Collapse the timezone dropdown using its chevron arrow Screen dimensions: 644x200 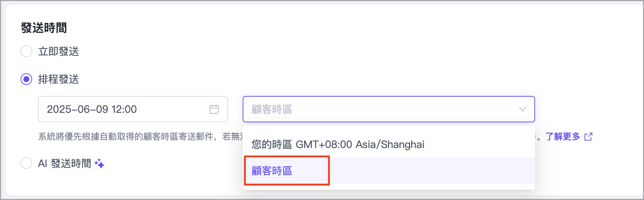coord(523,109)
